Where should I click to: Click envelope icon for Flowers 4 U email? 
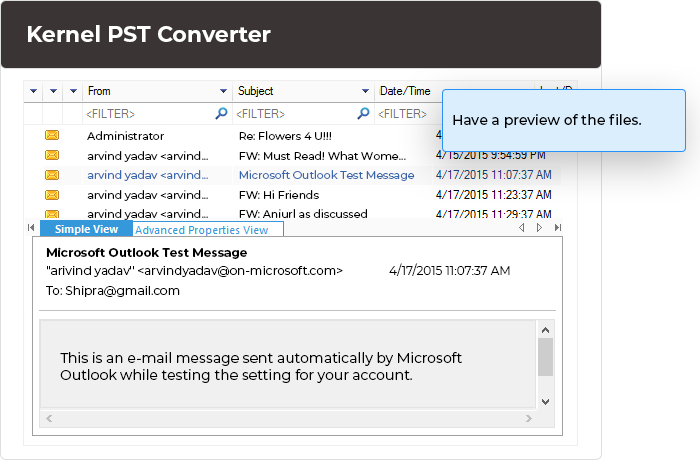pos(52,135)
